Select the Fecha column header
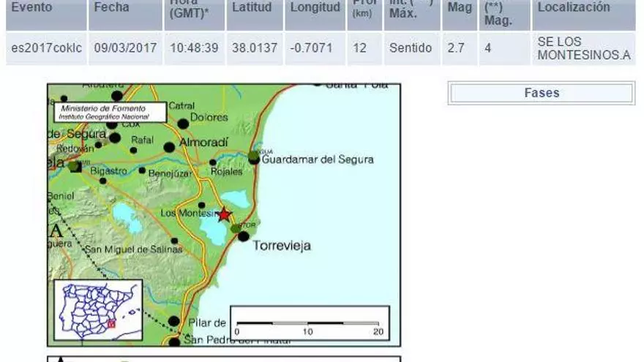The height and width of the screenshot is (362, 644). click(111, 8)
